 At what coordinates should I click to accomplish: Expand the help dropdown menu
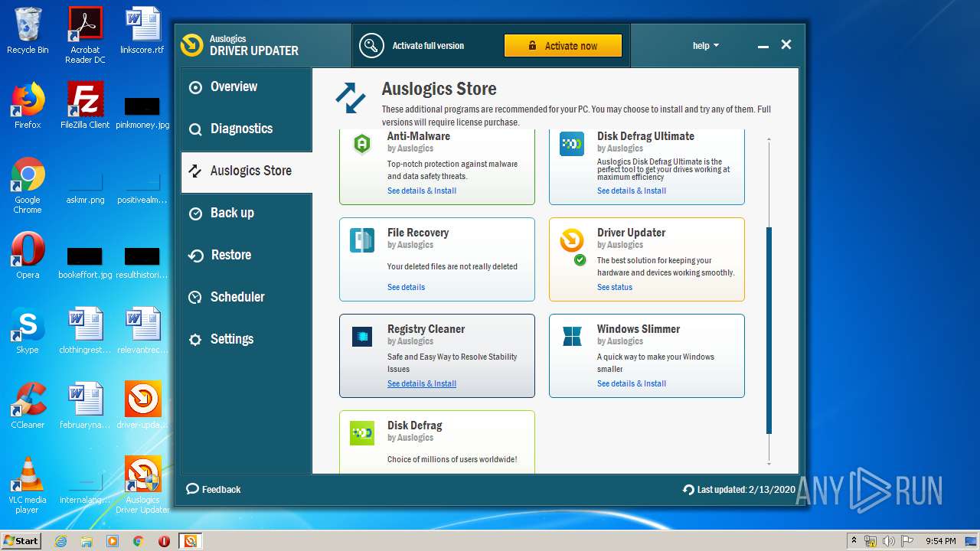[705, 46]
